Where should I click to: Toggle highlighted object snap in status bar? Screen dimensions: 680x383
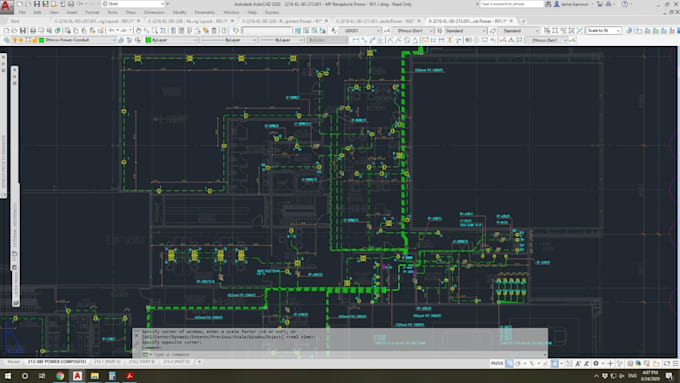[555, 363]
